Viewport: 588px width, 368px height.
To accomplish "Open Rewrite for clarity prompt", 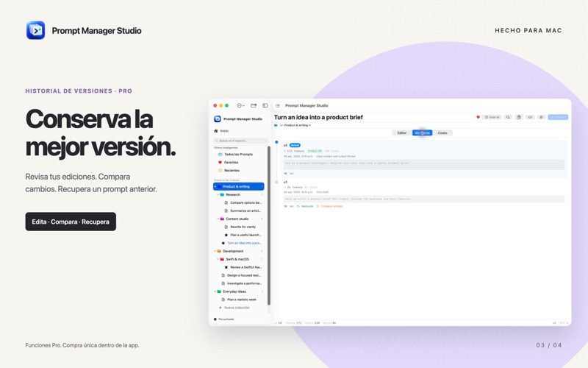I will point(240,227).
